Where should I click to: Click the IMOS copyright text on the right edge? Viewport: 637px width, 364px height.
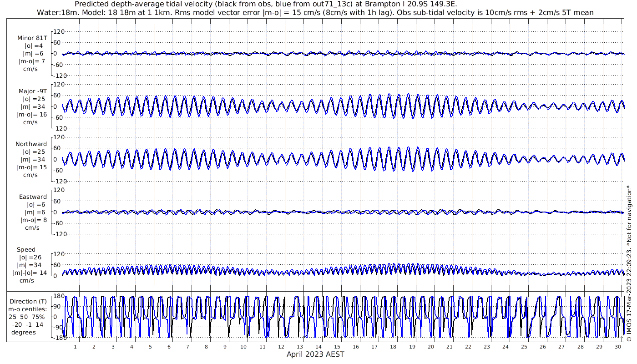coord(629,263)
